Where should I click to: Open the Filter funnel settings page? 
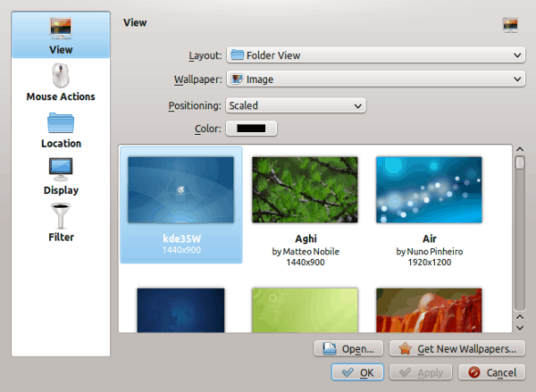tap(61, 223)
